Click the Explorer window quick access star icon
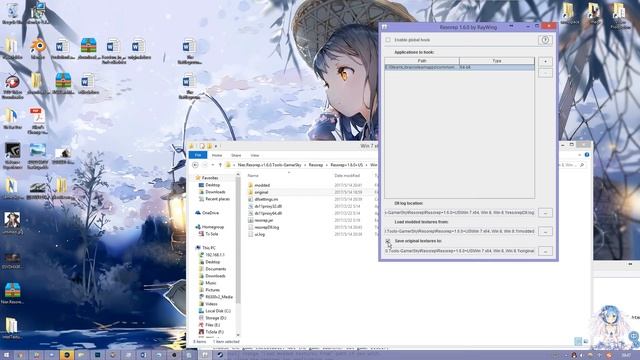Viewport: 640px width, 360px height. pyautogui.click(x=191, y=146)
